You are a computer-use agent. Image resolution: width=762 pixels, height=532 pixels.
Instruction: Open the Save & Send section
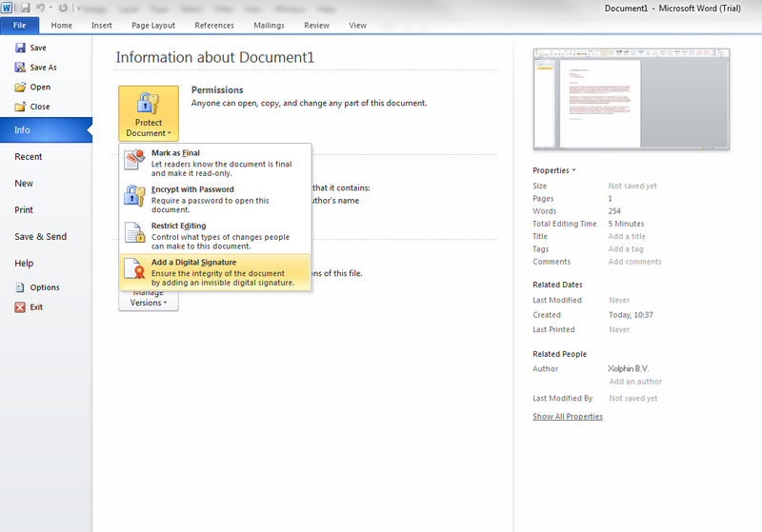point(40,237)
